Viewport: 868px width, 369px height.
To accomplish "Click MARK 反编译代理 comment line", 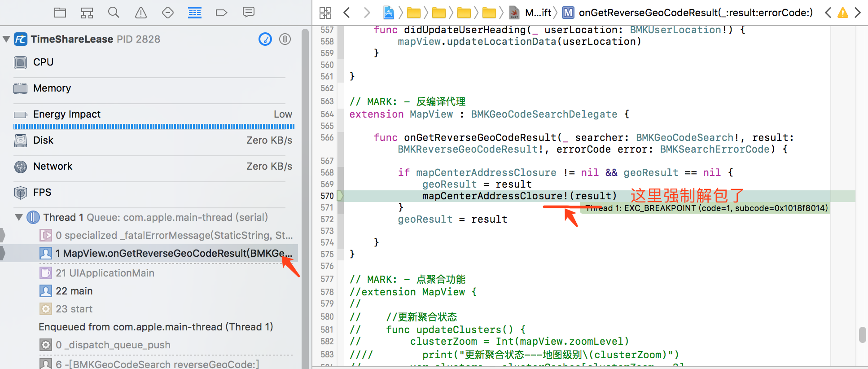I will [408, 102].
